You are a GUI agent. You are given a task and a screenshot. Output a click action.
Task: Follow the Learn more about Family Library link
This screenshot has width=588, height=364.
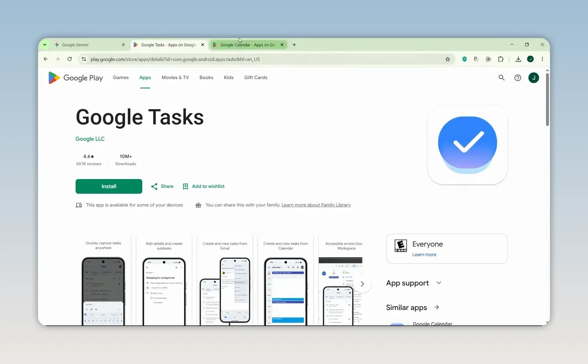[316, 205]
